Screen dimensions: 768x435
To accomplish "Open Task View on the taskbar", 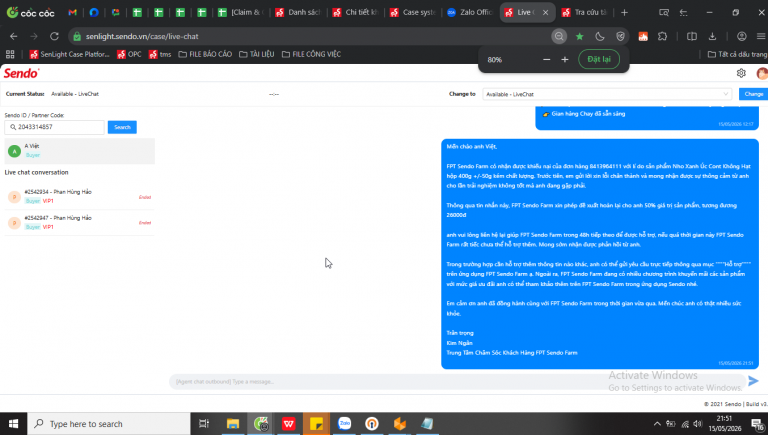I will click(x=204, y=424).
